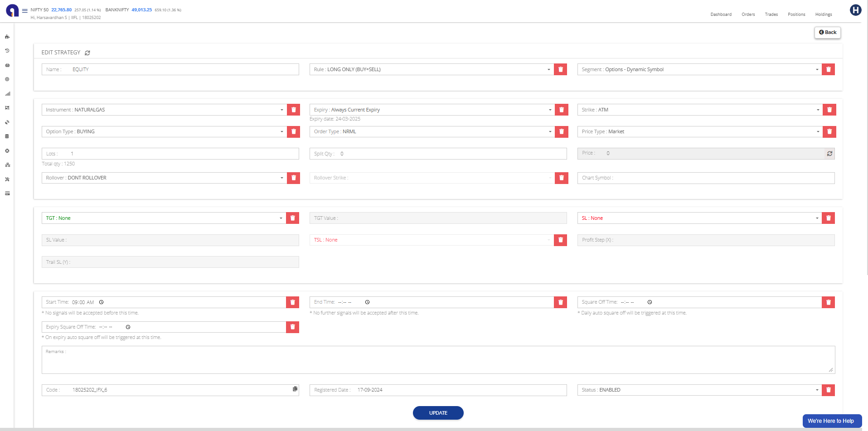Go to the Orders page

click(x=748, y=15)
